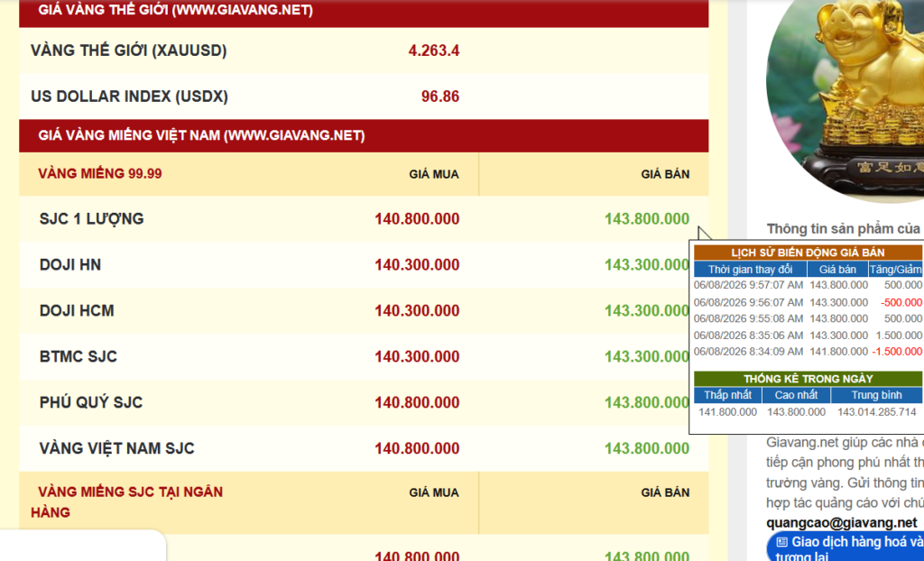Click the DOJI HCM sell price
The height and width of the screenshot is (561, 924).
(646, 311)
